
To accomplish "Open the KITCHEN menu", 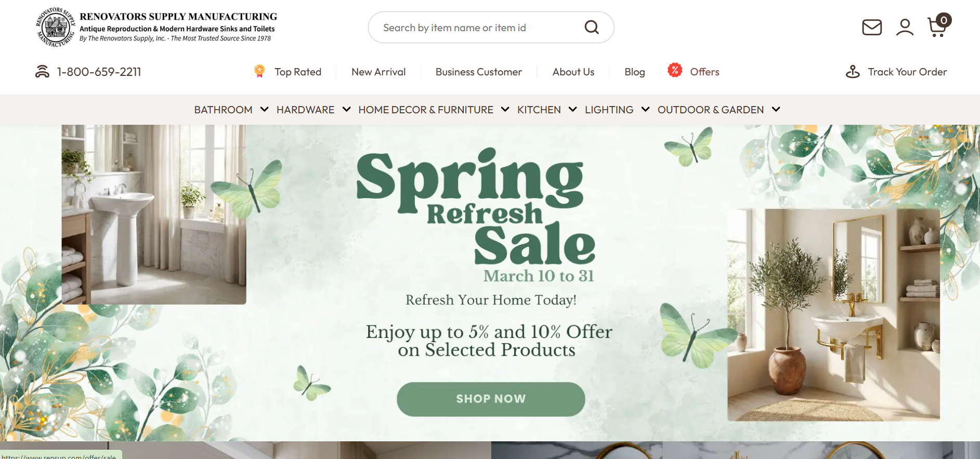I will coord(539,110).
